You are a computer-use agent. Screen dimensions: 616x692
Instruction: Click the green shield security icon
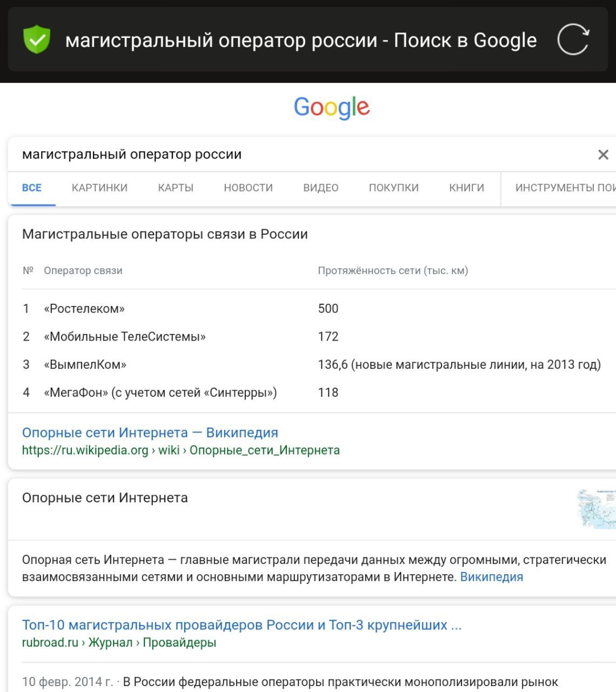37,40
